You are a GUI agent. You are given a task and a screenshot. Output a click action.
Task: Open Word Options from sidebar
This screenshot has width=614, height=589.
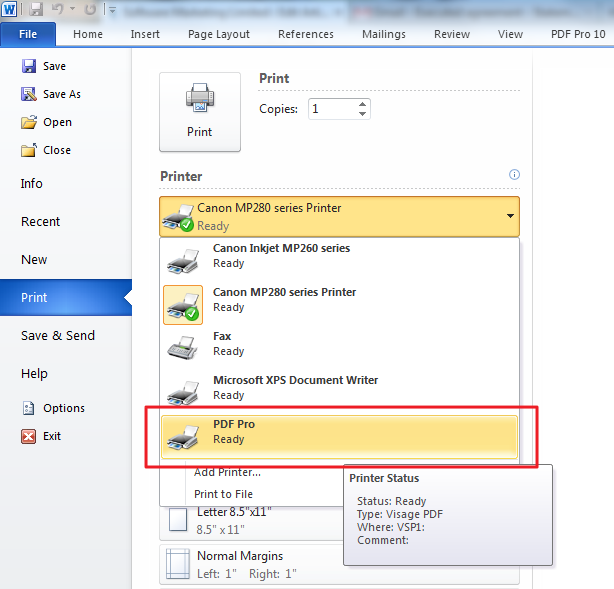coord(63,408)
